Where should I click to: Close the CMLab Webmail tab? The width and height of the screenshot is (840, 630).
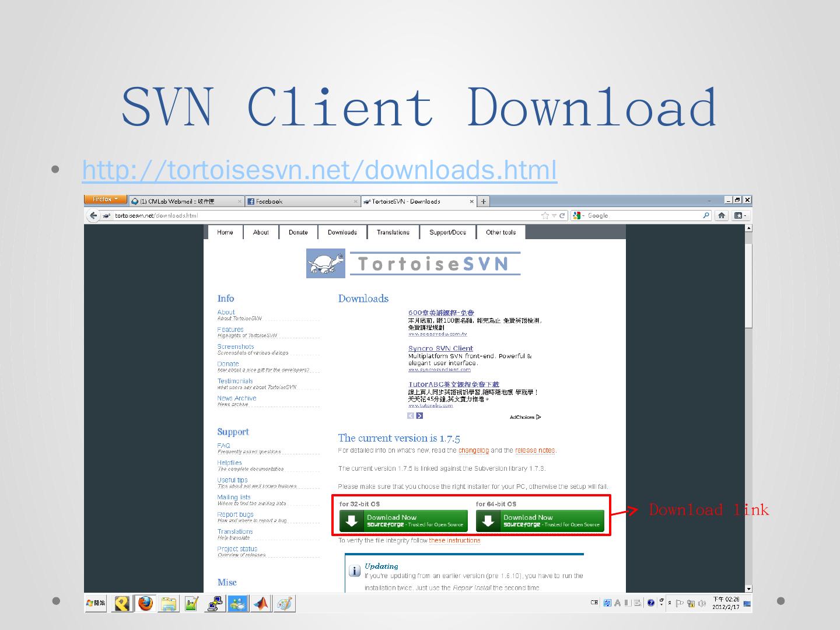pyautogui.click(x=239, y=201)
